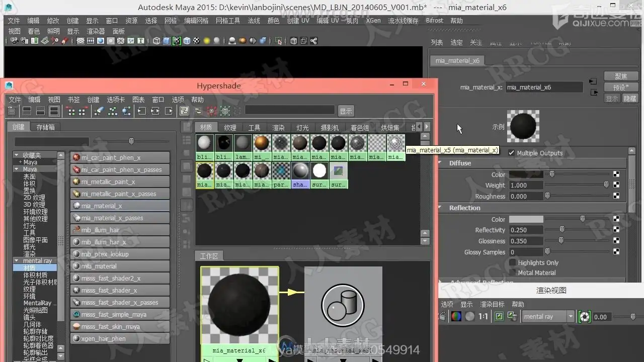Screen dimensions: 644x362
Task: Enable the Metal Material checkbox
Action: (513, 273)
